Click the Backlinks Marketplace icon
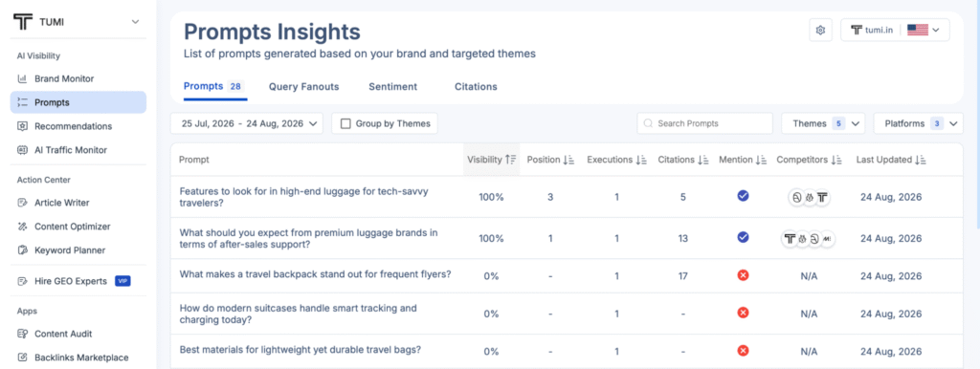 point(22,358)
